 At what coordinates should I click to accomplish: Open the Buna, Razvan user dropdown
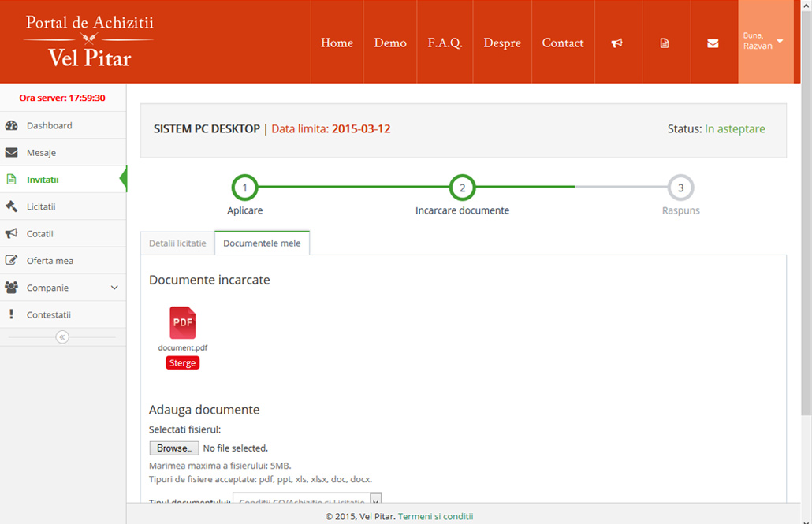tap(765, 42)
